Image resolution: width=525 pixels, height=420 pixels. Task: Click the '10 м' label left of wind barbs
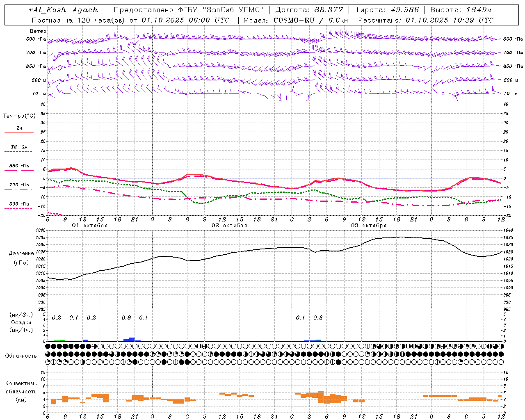click(x=39, y=94)
